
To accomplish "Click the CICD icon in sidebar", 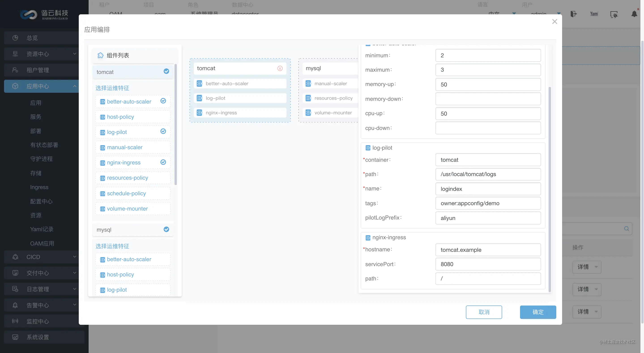I will [x=15, y=257].
